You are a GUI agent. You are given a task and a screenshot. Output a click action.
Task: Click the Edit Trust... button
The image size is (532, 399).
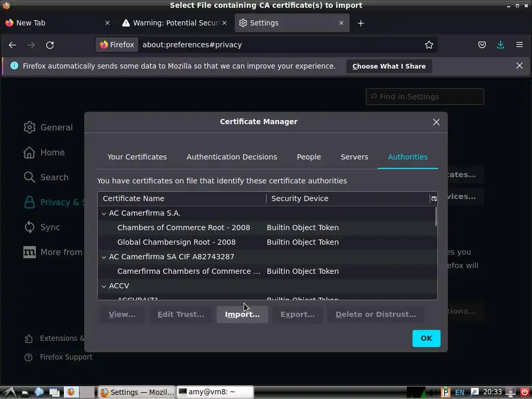180,314
